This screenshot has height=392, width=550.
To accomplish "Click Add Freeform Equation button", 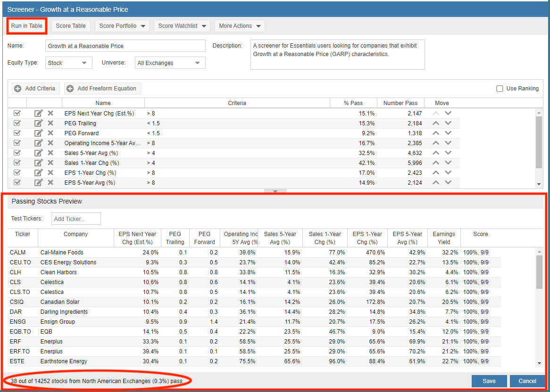I will (102, 89).
